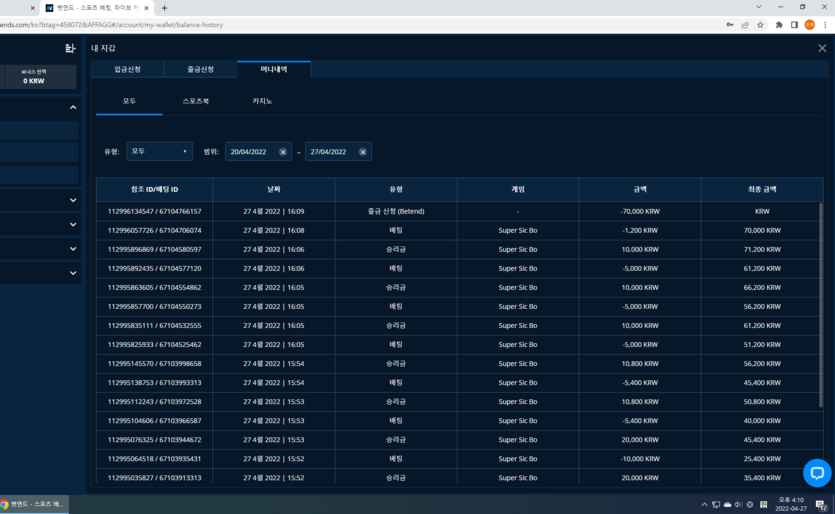
Task: Click ID 112996057726 / 67104706074
Action: 154,231
